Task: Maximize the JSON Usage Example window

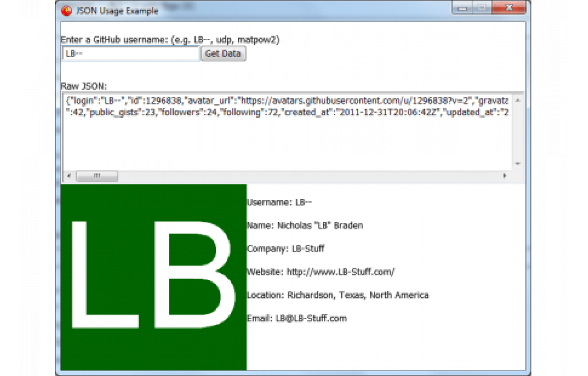Action: click(x=482, y=8)
